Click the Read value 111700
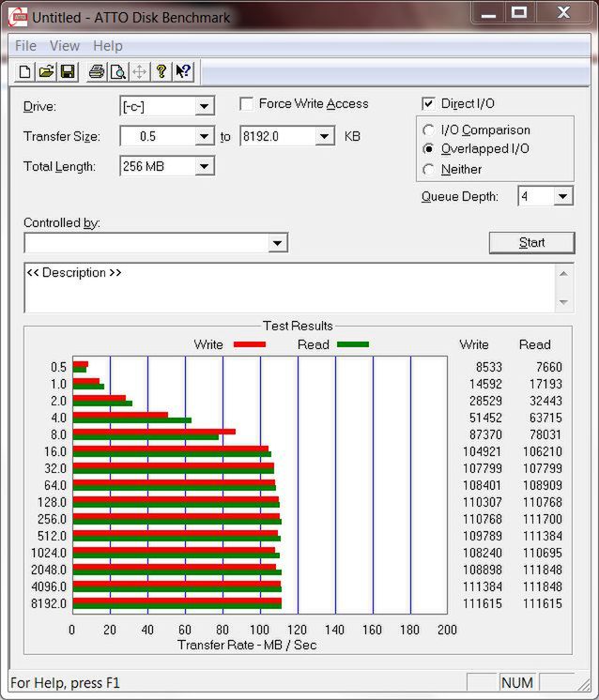Viewport: 599px width, 700px height. tap(543, 519)
